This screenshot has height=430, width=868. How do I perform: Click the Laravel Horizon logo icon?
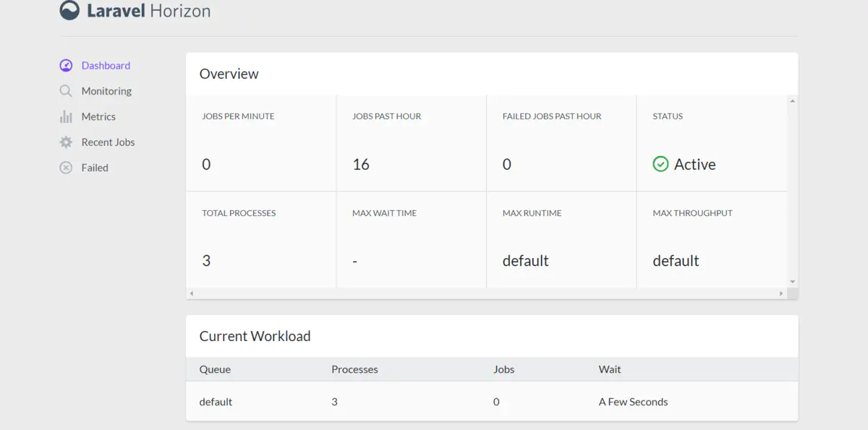(x=69, y=11)
